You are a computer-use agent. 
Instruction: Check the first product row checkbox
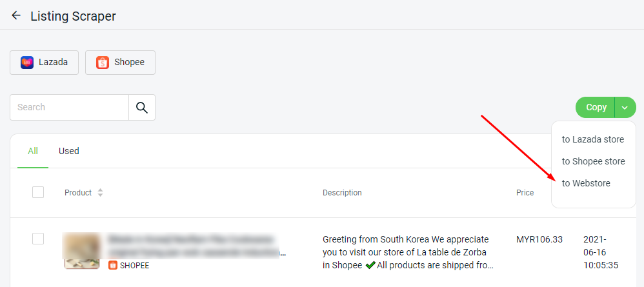[38, 239]
